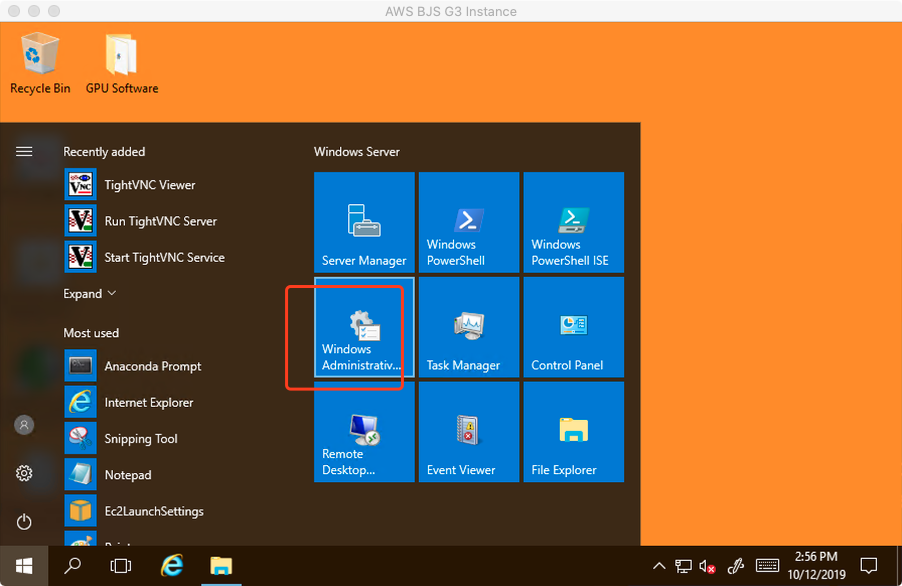Open Task View from the taskbar

(x=121, y=566)
